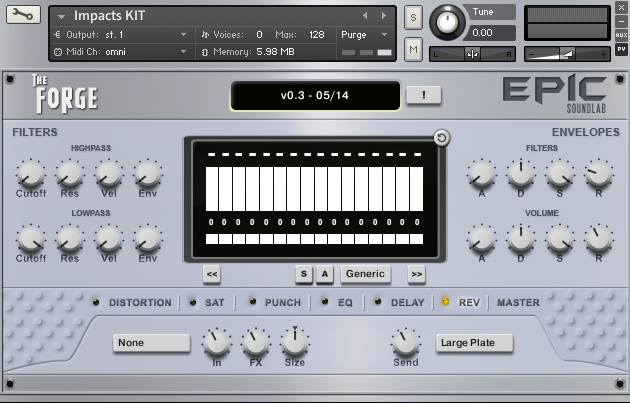Click the Filters envelope S knob

coord(560,174)
